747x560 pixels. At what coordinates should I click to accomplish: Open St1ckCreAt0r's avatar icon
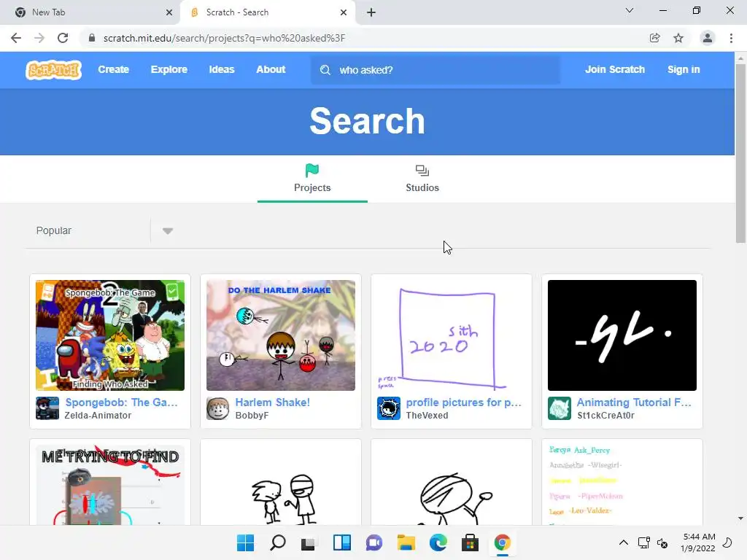560,408
